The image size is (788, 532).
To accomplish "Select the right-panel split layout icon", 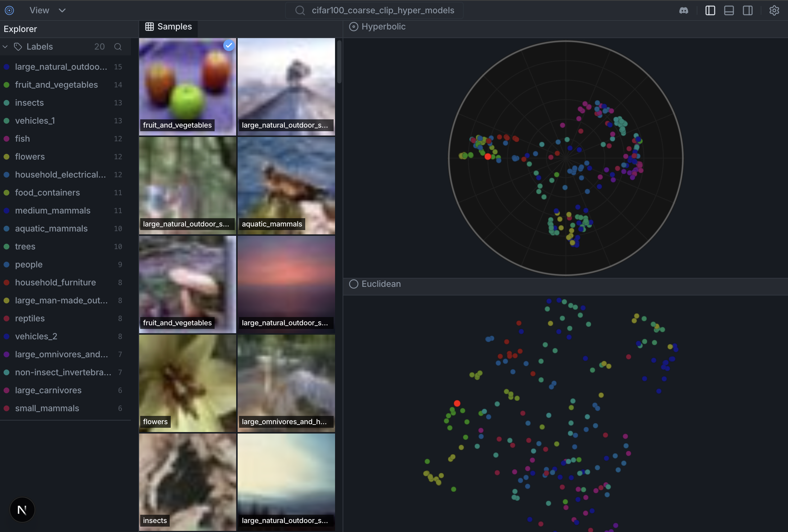I will coord(748,10).
